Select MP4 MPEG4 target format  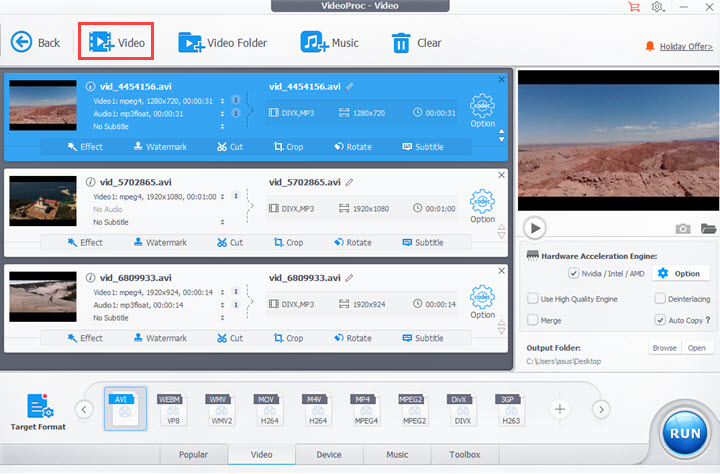[366, 409]
